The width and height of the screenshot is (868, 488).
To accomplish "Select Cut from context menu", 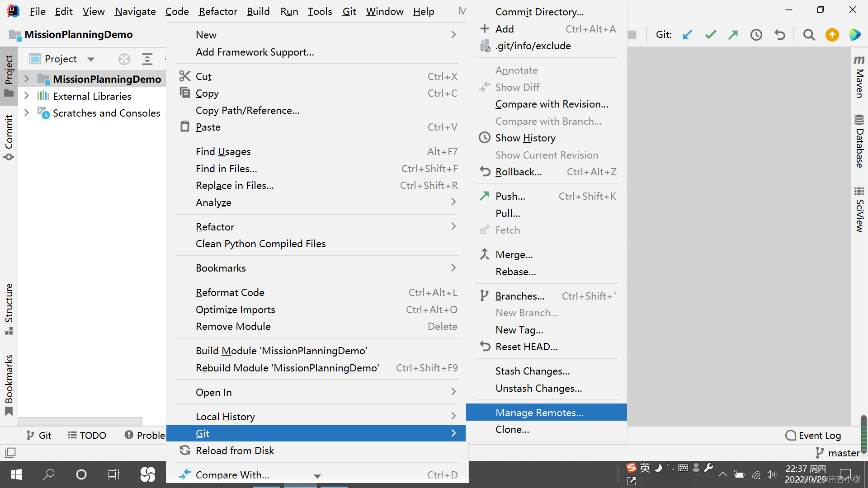I will click(316, 76).
